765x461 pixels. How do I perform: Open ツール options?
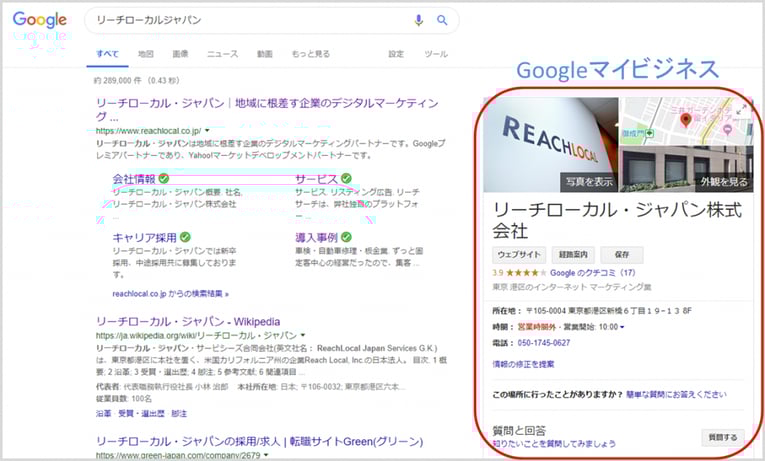[436, 54]
